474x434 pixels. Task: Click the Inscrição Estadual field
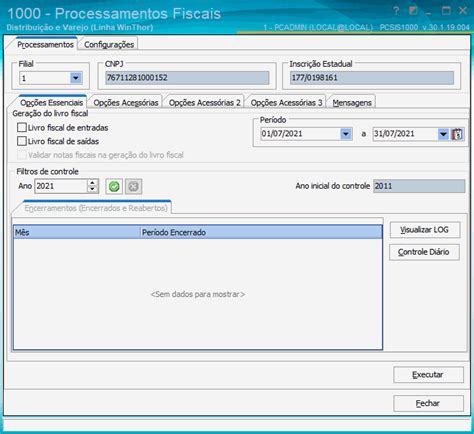[x=371, y=78]
